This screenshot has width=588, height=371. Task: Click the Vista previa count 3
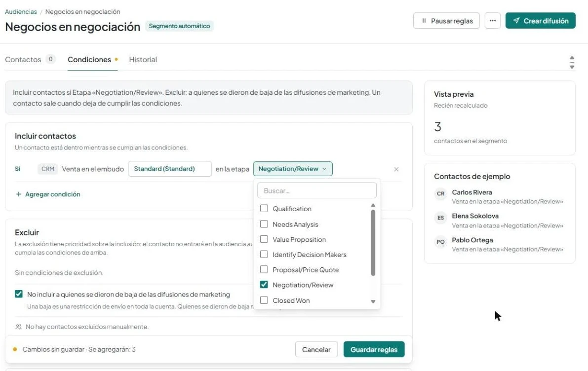coord(437,127)
